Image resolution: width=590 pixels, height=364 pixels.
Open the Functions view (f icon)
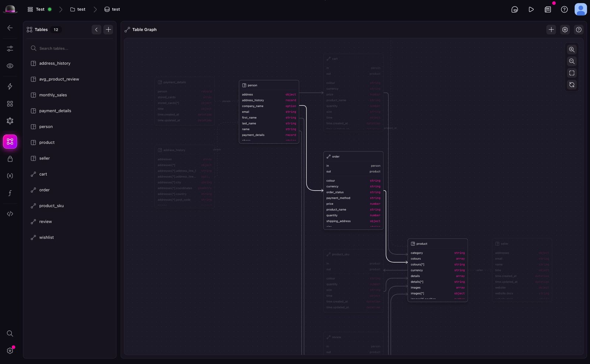[x=10, y=193]
